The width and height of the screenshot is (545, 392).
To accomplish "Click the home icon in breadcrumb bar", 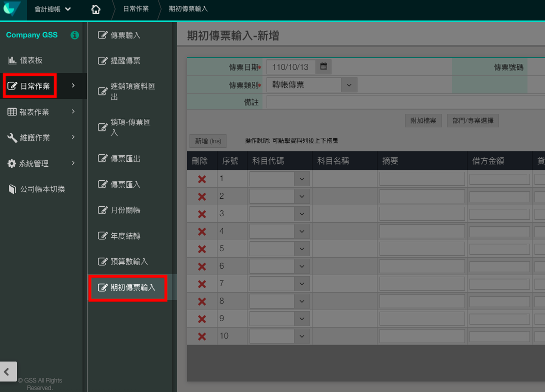I will 96,9.
